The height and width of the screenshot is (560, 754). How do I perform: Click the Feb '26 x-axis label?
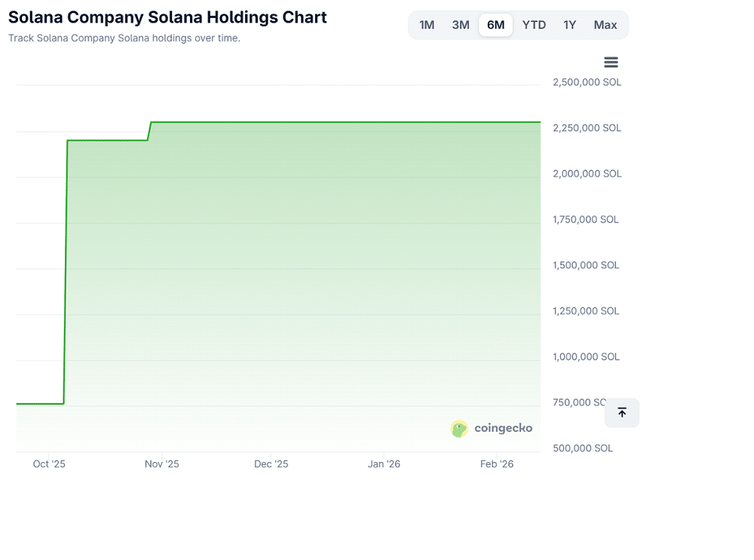497,464
